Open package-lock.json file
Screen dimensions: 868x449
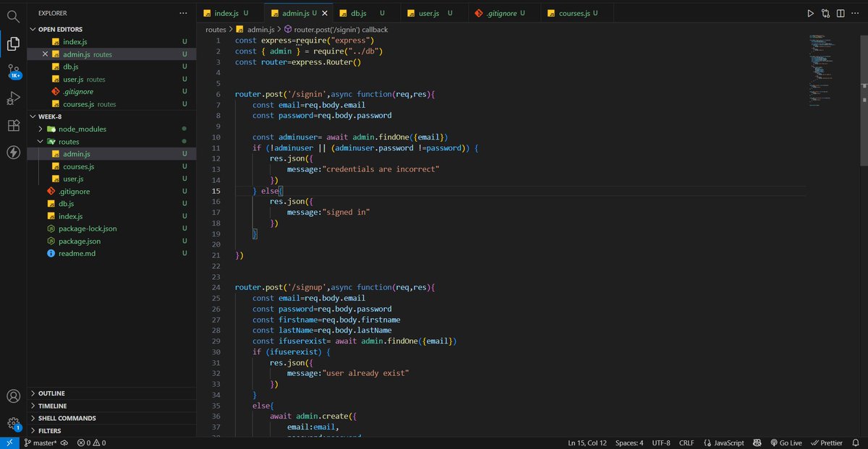pos(111,228)
